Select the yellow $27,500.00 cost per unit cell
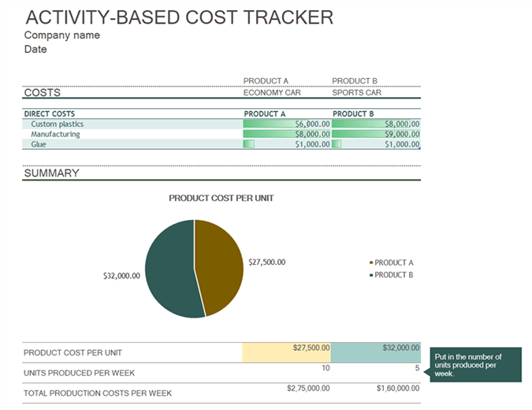This screenshot has height=410, width=532. [286, 352]
